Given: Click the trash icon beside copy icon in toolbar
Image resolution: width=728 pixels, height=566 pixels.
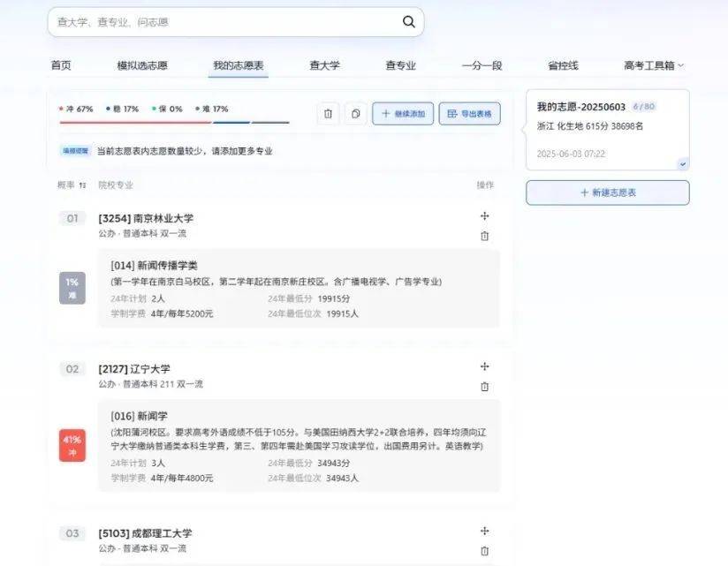Looking at the screenshot, I should tap(328, 114).
